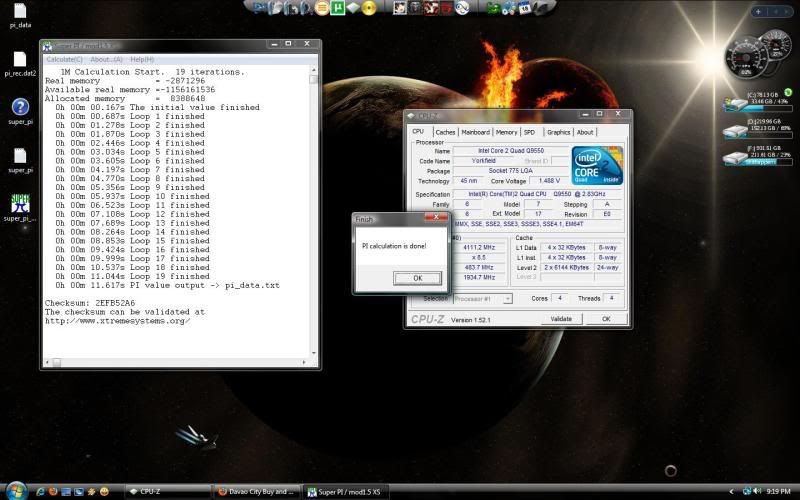The height and width of the screenshot is (500, 800).
Task: Click the Name field Intel Core 2 Quad Q9550
Action: coord(511,151)
